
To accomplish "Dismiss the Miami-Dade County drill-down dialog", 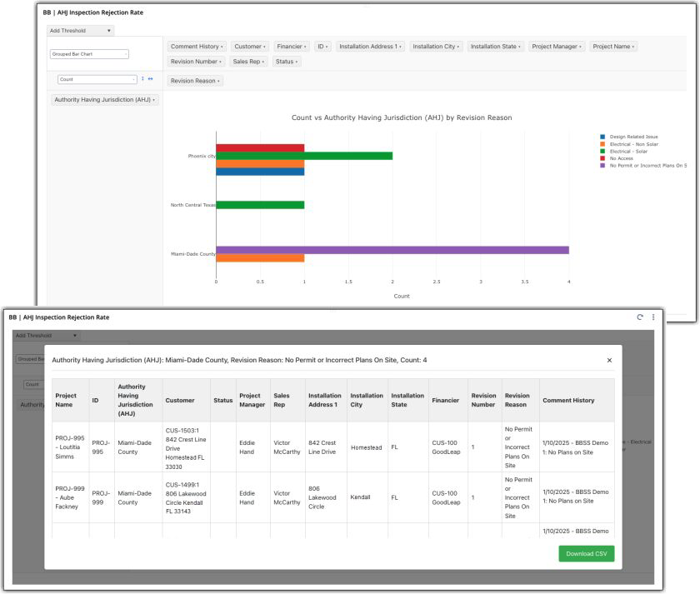I will (x=607, y=360).
